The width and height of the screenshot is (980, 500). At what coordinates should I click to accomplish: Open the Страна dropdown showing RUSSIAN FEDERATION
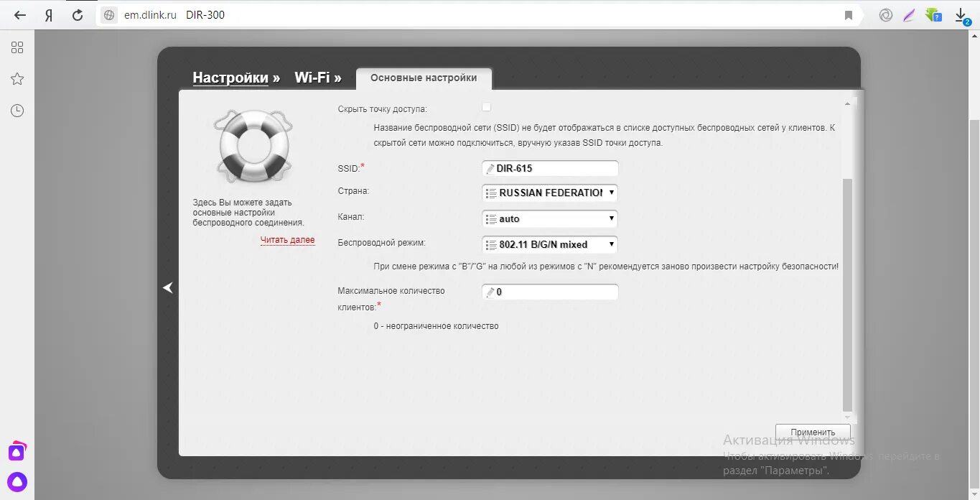click(550, 193)
